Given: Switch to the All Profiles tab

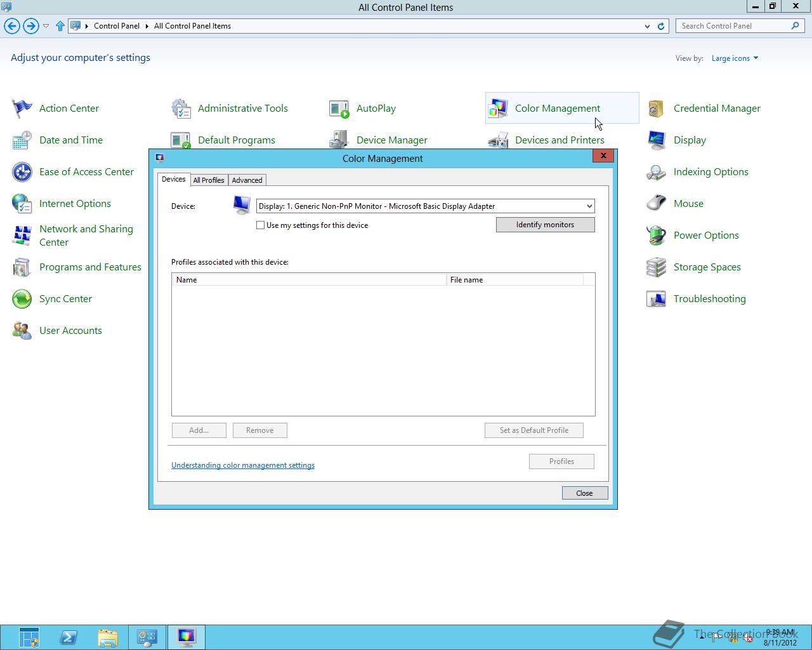Looking at the screenshot, I should coord(209,180).
